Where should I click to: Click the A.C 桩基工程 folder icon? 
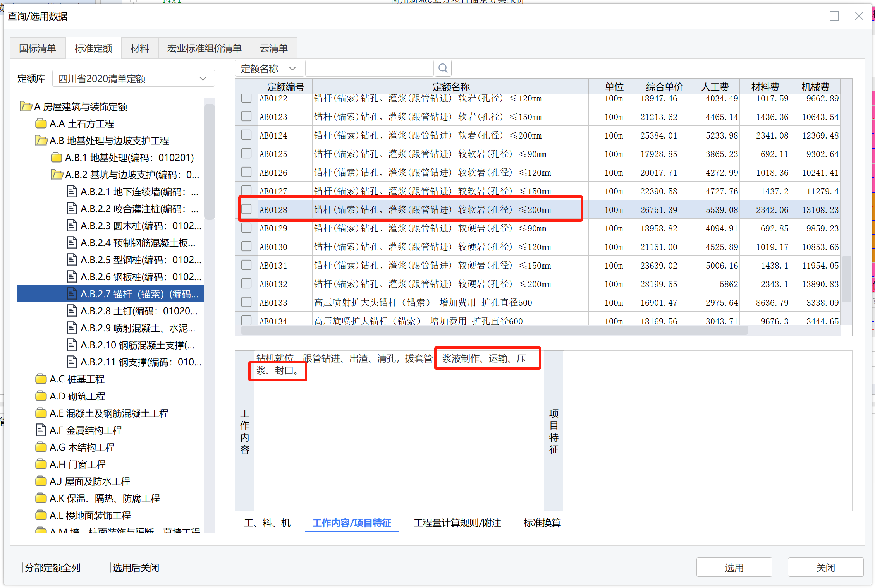pyautogui.click(x=41, y=379)
